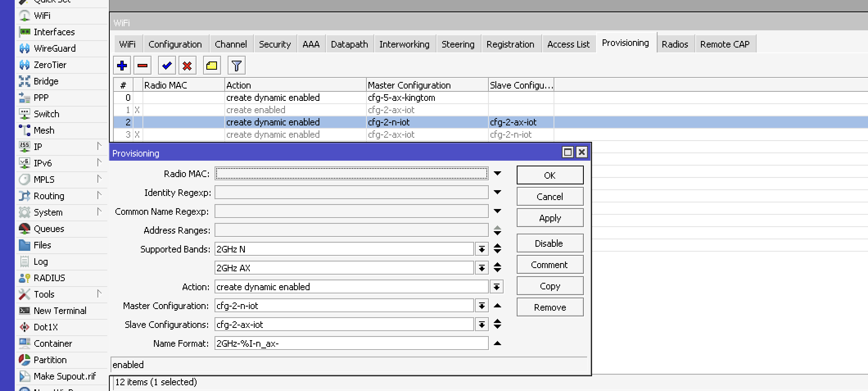Open the filter funnel tool

236,66
